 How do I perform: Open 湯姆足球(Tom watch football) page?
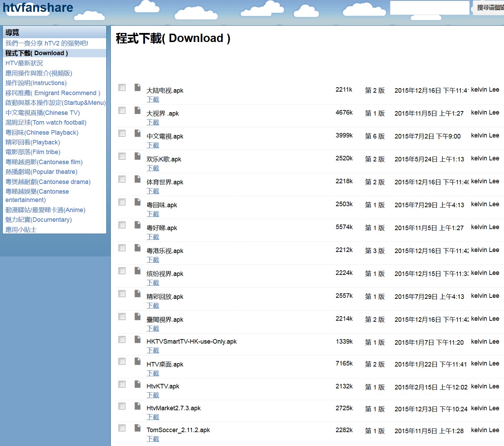tap(46, 123)
